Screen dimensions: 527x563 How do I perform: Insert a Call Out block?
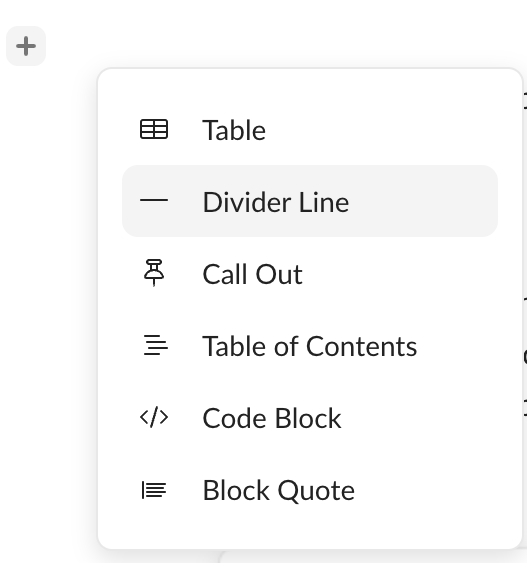[x=310, y=273]
